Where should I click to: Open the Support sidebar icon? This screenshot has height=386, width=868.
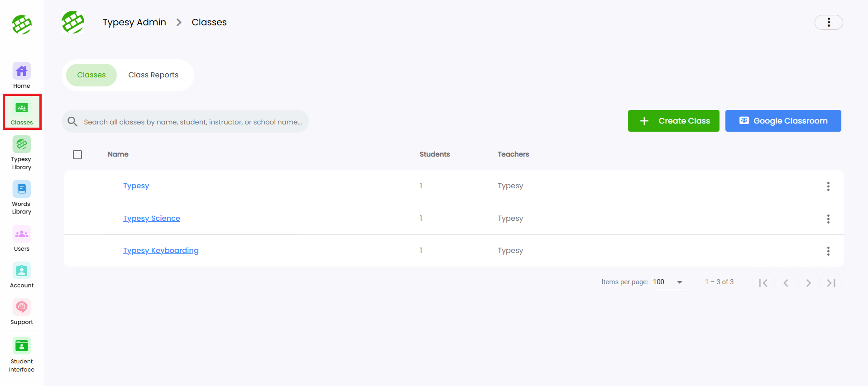22,308
